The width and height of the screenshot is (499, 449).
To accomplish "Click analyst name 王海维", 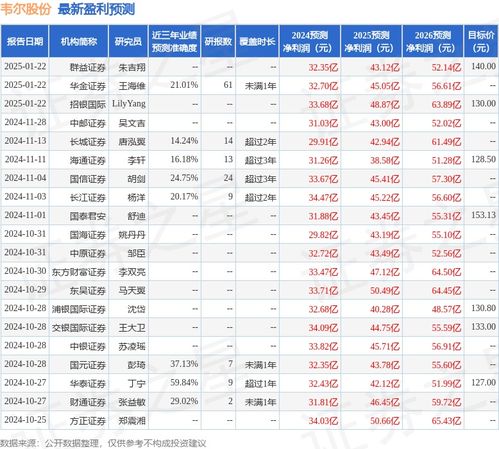I will coord(132,86).
